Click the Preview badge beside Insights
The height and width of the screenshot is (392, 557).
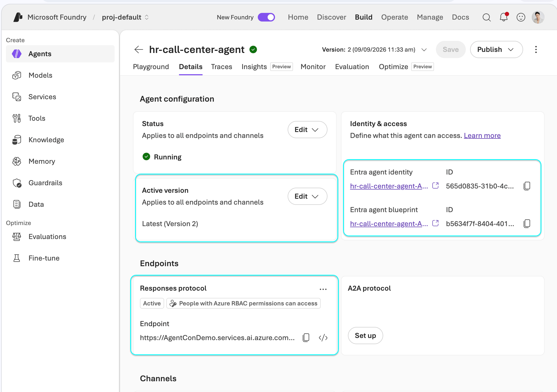281,67
